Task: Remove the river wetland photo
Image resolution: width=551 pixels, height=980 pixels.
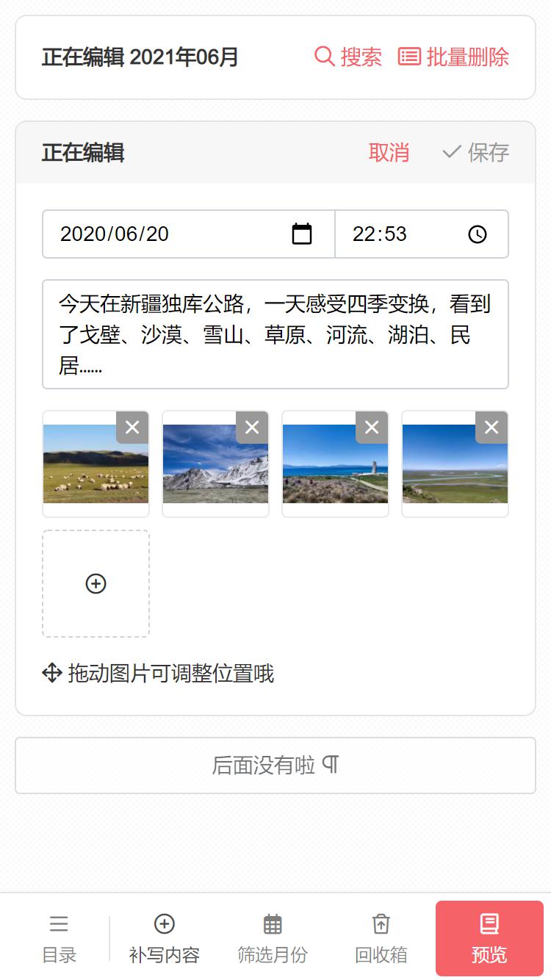Action: 491,428
